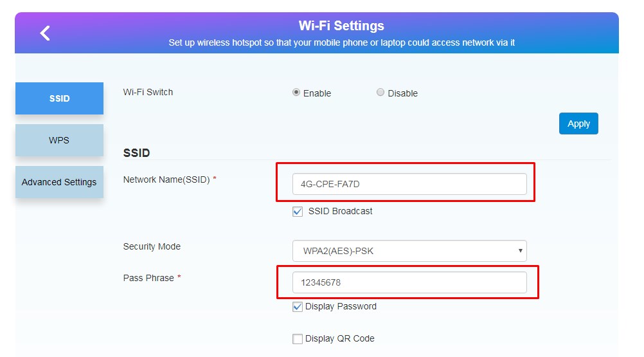Expand the Security Mode dropdown
Image resolution: width=644 pixels, height=357 pixels.
(409, 251)
